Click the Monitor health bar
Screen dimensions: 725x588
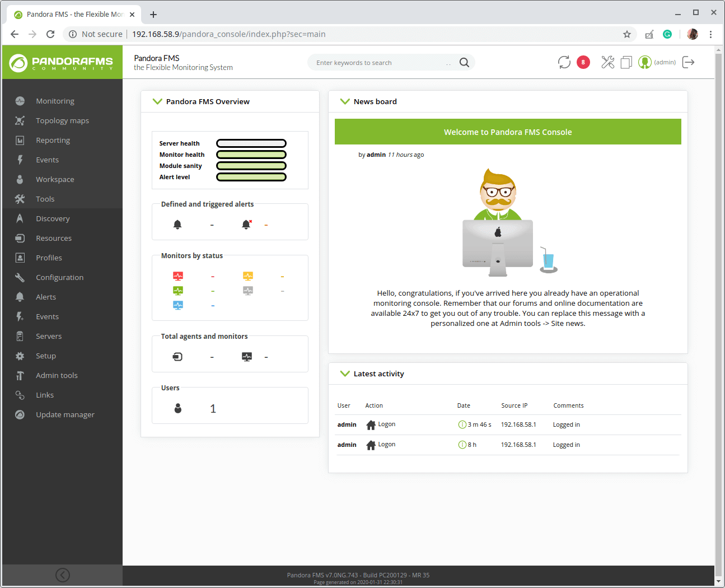251,155
